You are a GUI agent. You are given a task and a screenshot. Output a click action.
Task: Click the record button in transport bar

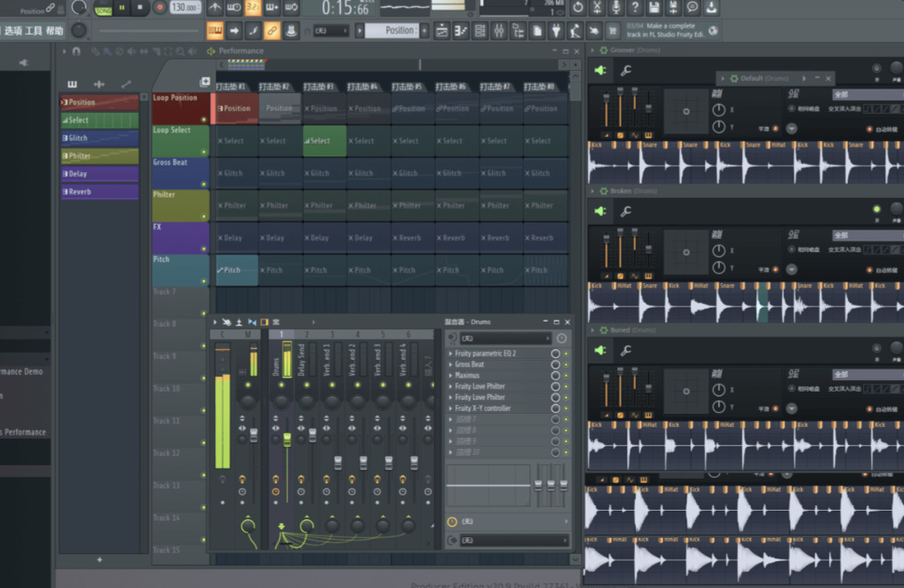161,7
